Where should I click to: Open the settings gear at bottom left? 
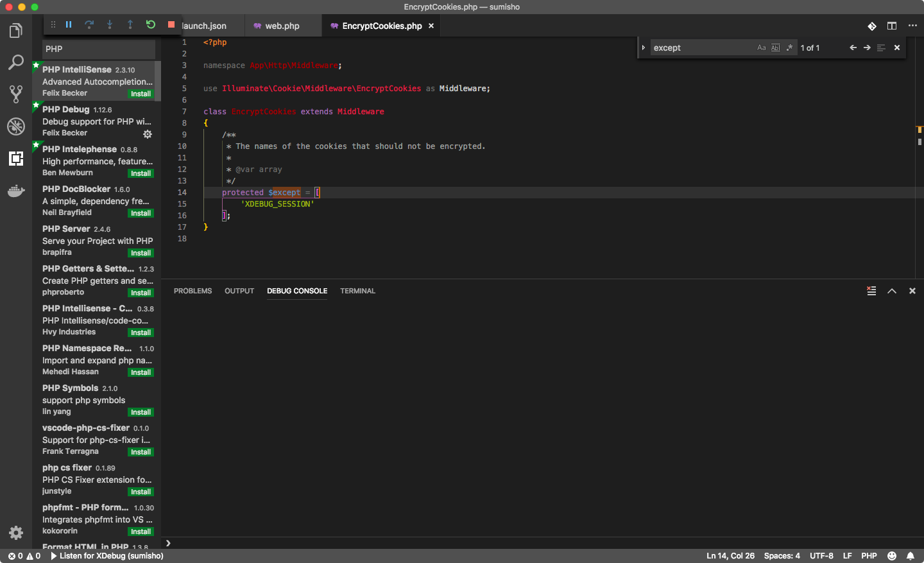point(15,533)
